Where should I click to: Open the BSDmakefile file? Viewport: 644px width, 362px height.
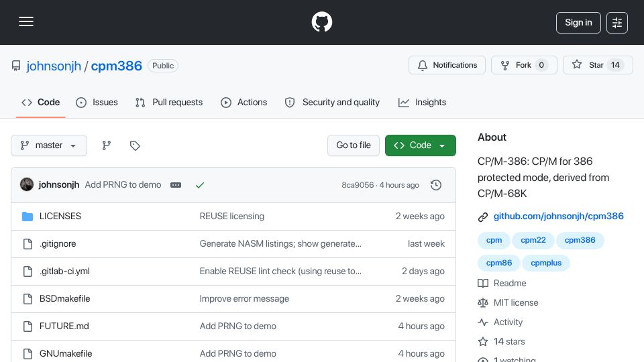tap(64, 299)
